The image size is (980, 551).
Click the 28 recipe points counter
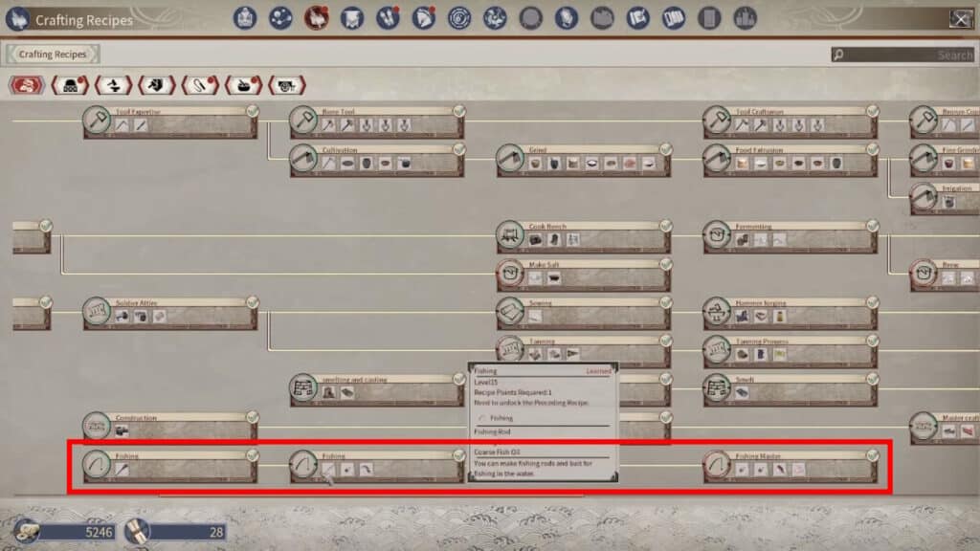click(174, 532)
